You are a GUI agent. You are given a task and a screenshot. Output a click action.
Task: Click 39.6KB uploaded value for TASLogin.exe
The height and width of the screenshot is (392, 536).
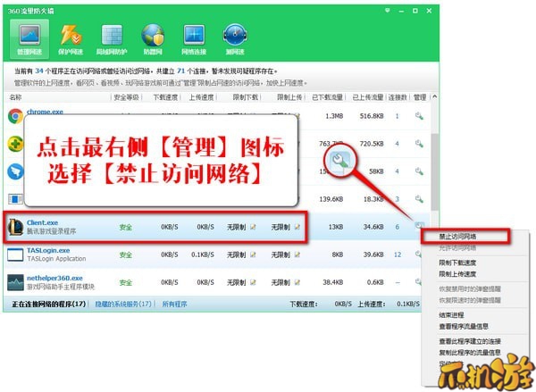tap(373, 254)
